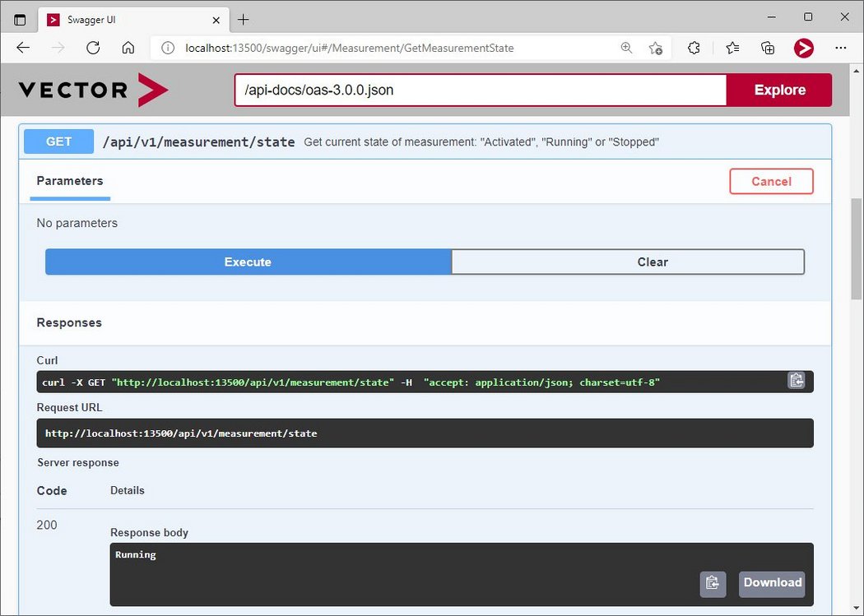Click the 200 response code
The height and width of the screenshot is (616, 864).
pos(47,525)
